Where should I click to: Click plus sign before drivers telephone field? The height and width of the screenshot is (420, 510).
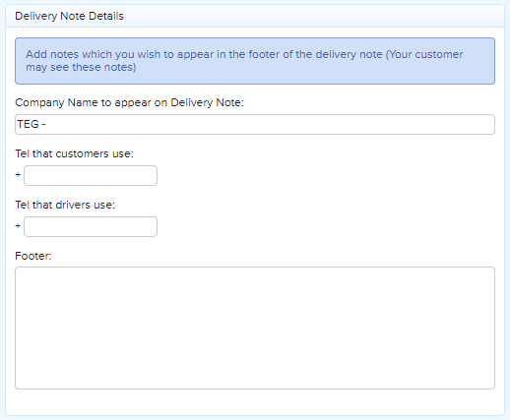click(18, 226)
